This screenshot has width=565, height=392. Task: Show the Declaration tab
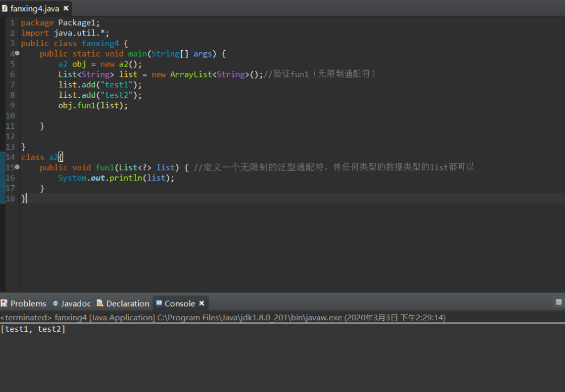tap(127, 304)
